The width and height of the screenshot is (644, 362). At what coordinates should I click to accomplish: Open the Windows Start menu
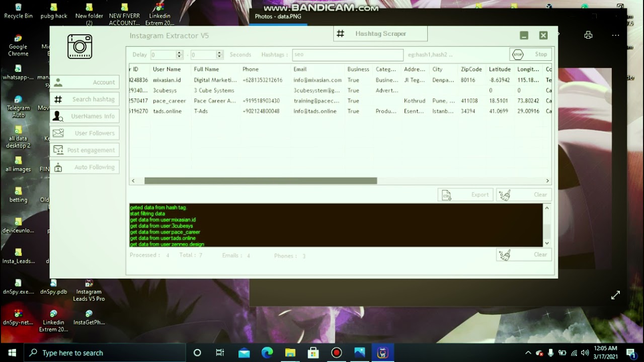pyautogui.click(x=12, y=353)
